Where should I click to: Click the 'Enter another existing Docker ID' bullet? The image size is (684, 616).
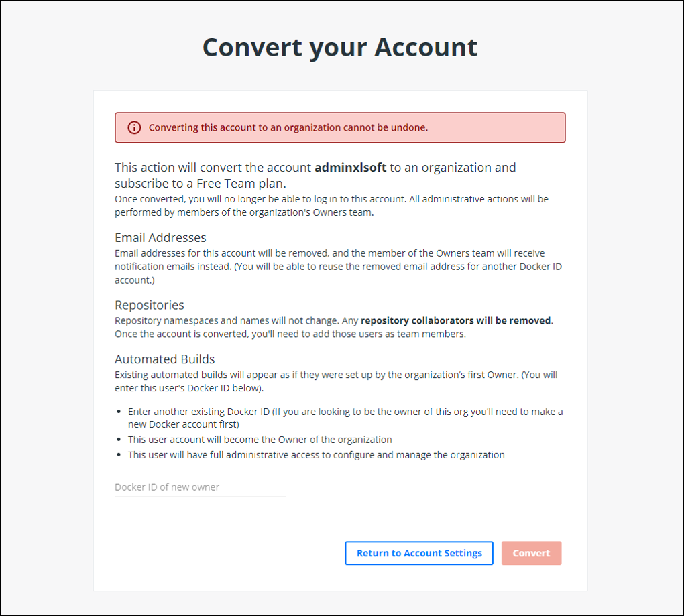[345, 418]
